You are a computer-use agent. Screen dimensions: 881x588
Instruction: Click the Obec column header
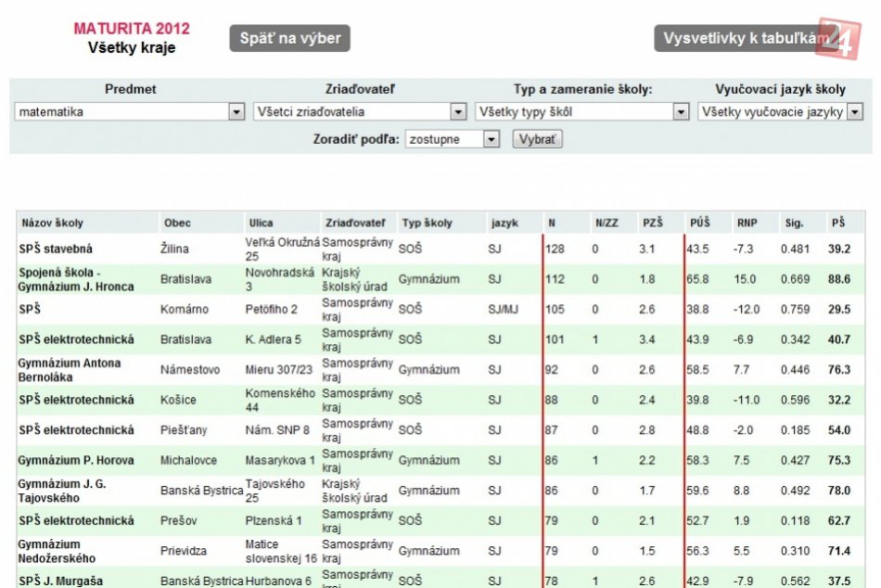tap(177, 224)
